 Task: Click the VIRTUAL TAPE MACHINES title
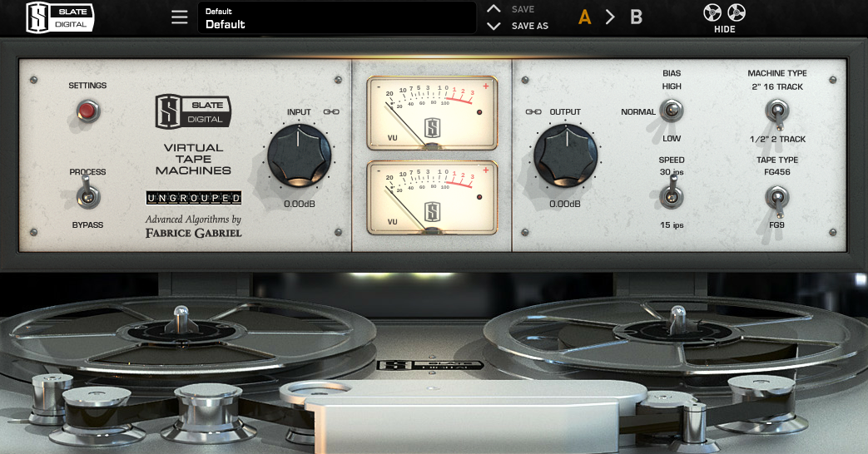pos(193,160)
